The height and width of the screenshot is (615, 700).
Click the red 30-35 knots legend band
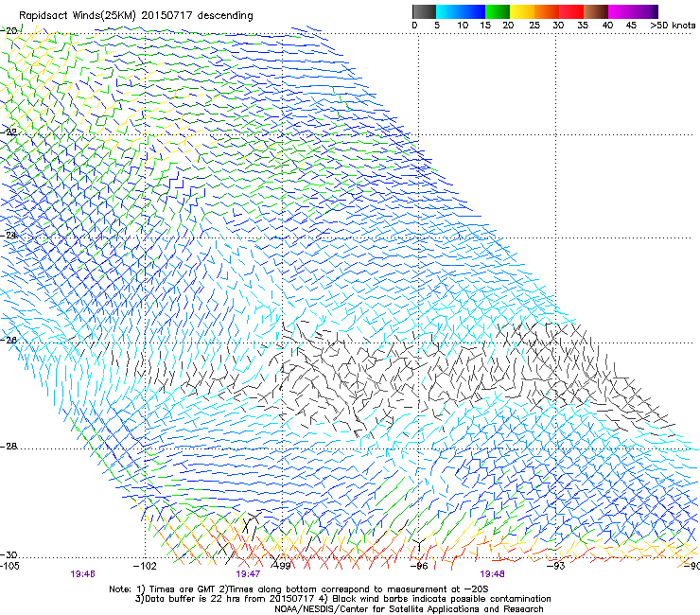click(x=571, y=11)
